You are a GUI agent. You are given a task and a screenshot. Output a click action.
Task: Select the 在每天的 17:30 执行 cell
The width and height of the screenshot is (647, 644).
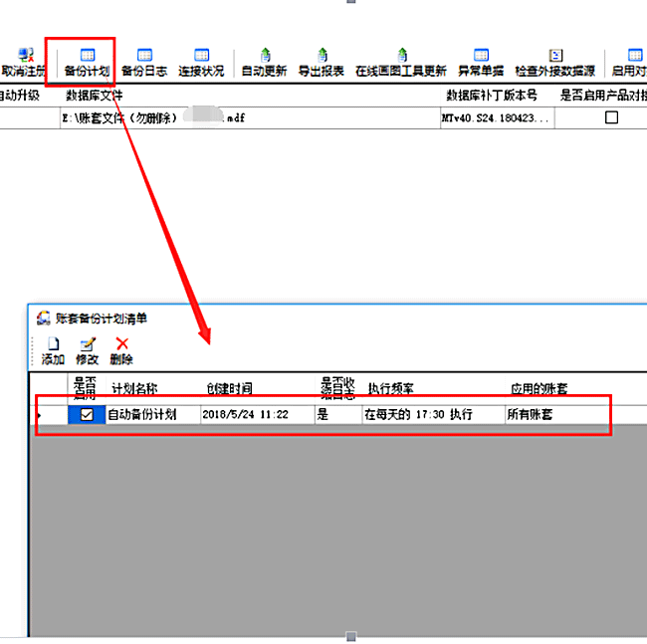pos(434,414)
